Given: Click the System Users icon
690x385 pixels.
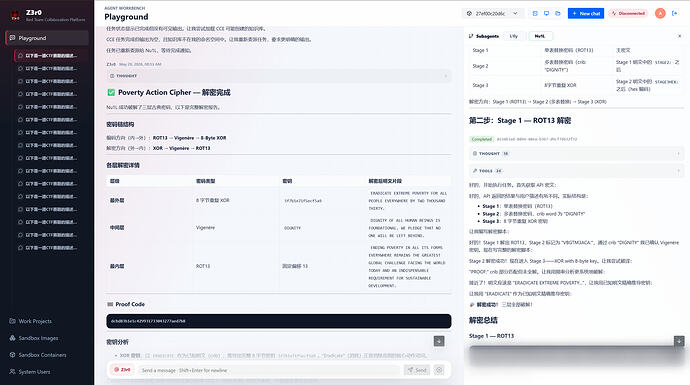Looking at the screenshot, I should (x=12, y=371).
